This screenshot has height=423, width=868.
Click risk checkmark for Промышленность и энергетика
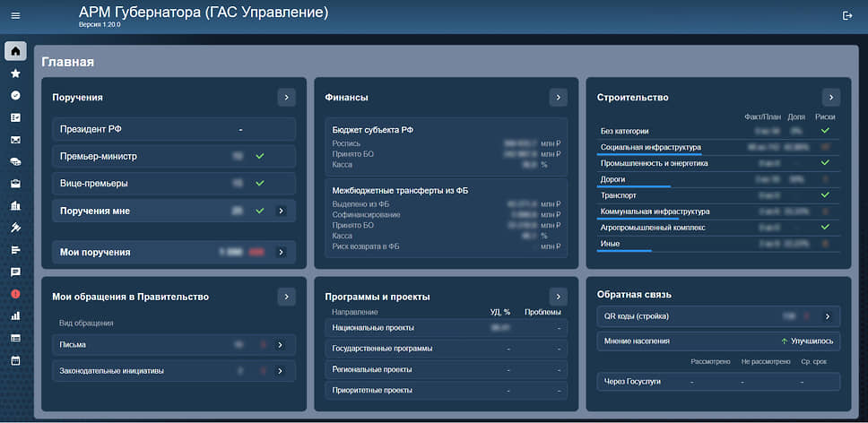[x=825, y=163]
